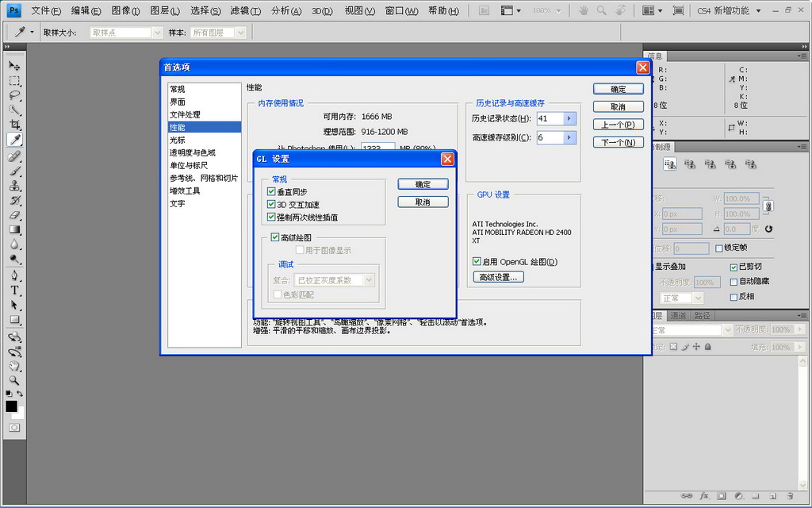This screenshot has width=812, height=508.
Task: Toggle 强制两次线性插值 checkbox
Action: pos(271,217)
